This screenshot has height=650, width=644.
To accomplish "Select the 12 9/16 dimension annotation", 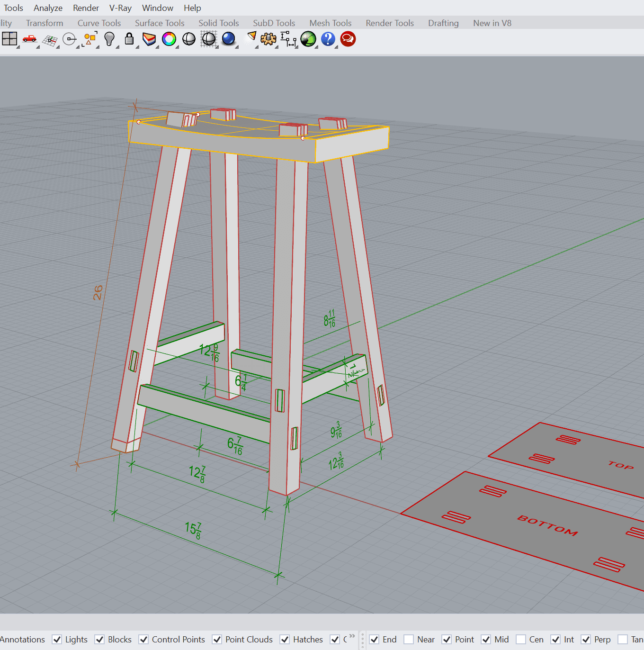I will point(209,352).
